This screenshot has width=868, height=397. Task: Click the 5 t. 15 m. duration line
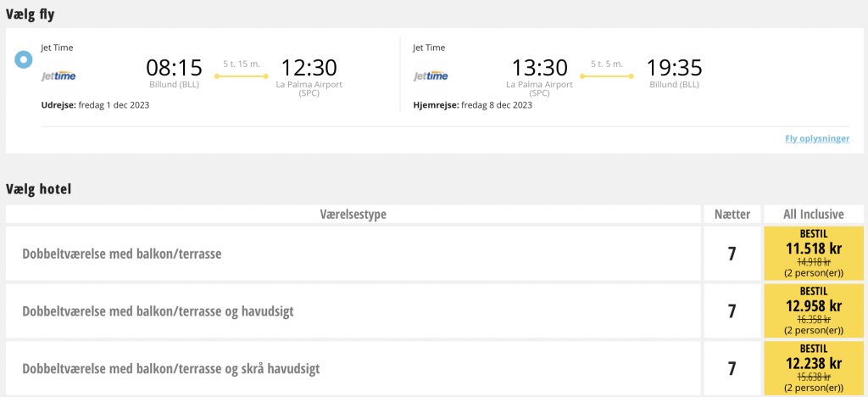(x=242, y=76)
